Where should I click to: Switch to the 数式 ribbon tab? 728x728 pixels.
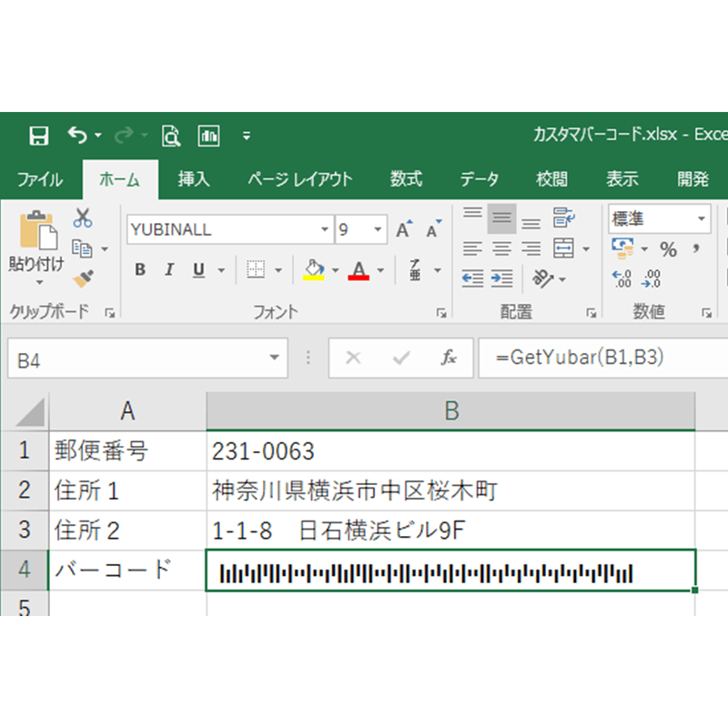coord(406,179)
